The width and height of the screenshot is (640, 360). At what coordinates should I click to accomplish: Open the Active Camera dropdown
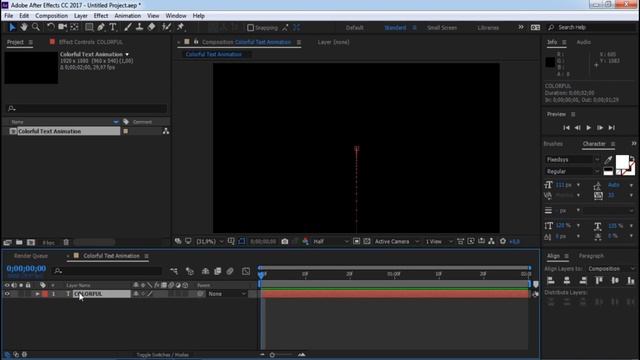[x=396, y=242]
